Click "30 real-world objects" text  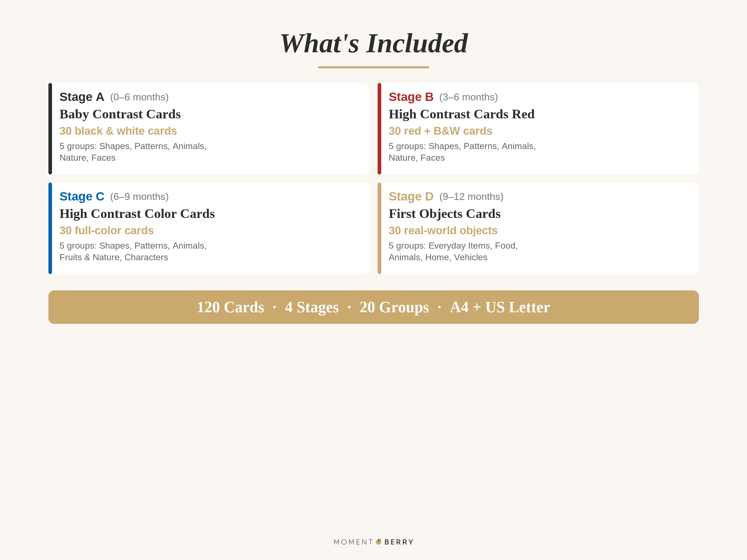click(x=443, y=231)
